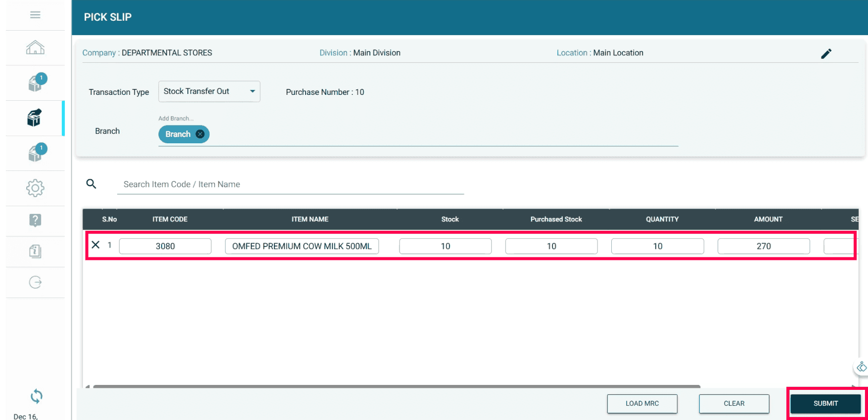Open the info document icon in sidebar
The image size is (868, 420).
35,251
